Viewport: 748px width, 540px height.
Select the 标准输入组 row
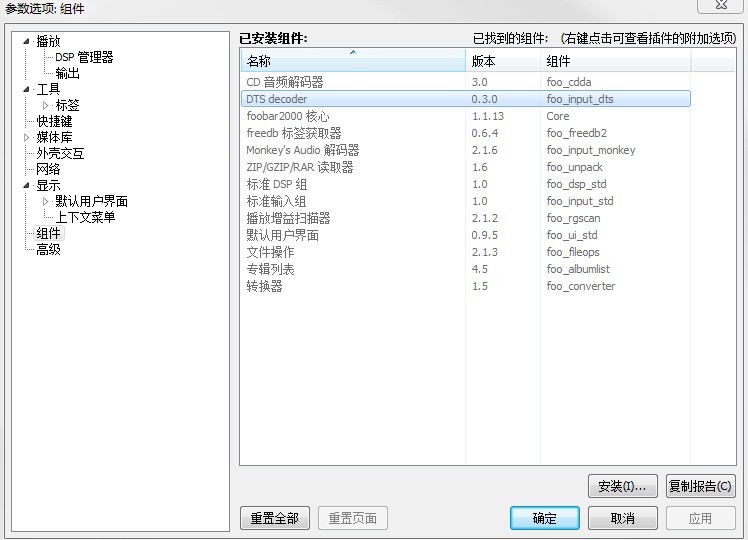pyautogui.click(x=466, y=201)
